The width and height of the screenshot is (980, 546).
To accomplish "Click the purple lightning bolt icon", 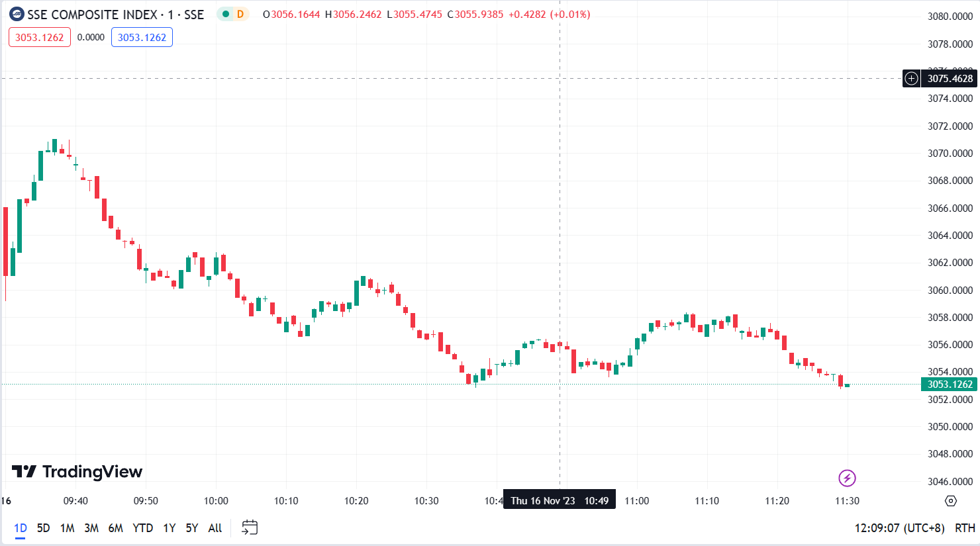I will (847, 478).
